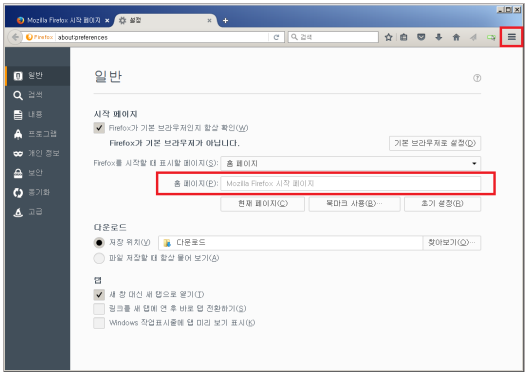Click 현재 페이지 button
Screen dimensions: 526x372
[262, 204]
